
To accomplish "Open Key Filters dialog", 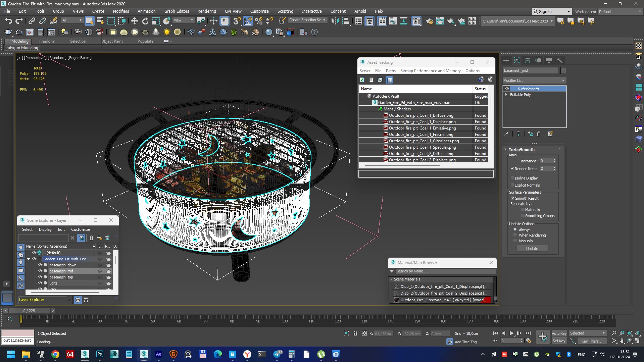I will (592, 341).
